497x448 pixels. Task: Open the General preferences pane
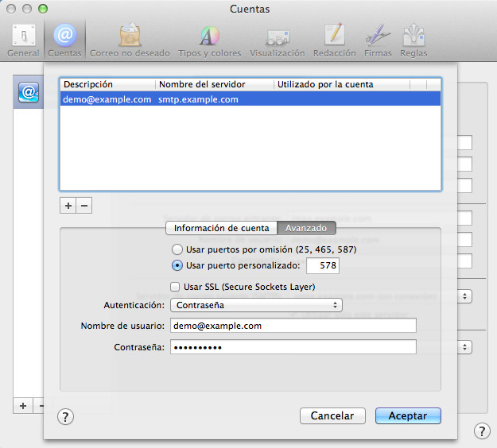(x=23, y=40)
